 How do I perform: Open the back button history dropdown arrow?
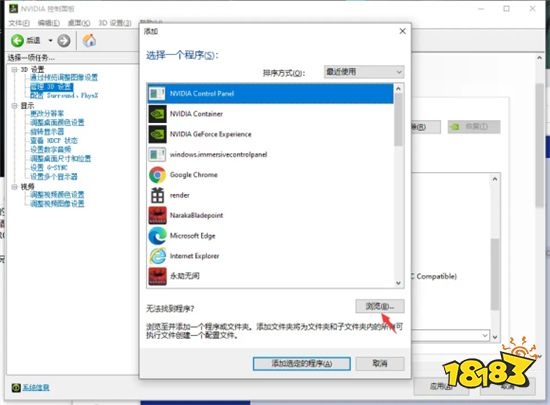point(51,41)
